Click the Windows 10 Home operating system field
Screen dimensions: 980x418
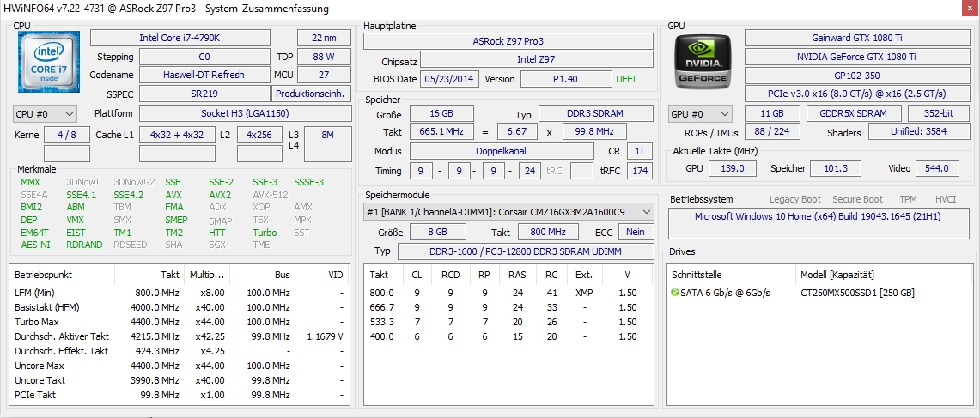819,224
